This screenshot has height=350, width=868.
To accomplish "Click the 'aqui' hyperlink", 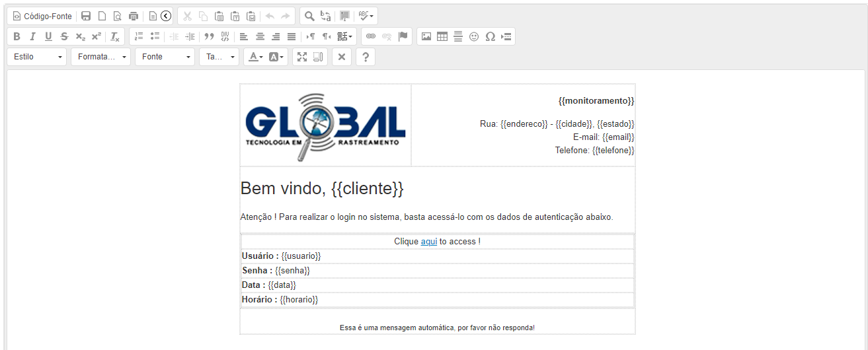I will 429,242.
